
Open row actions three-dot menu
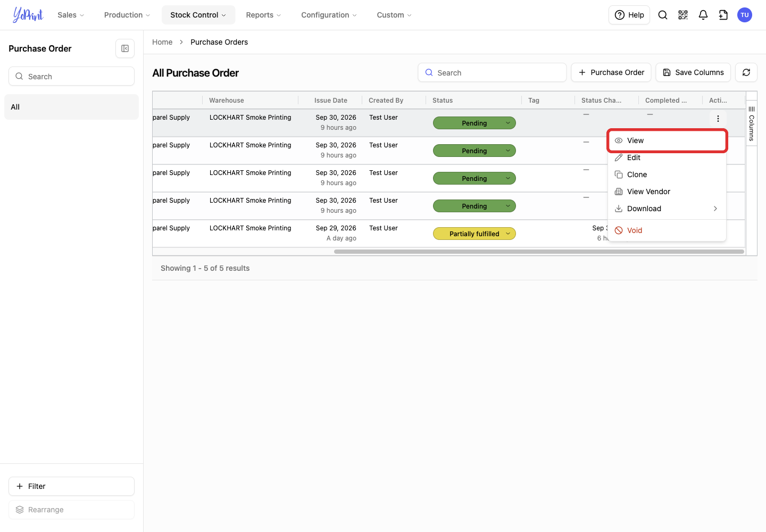coord(718,119)
